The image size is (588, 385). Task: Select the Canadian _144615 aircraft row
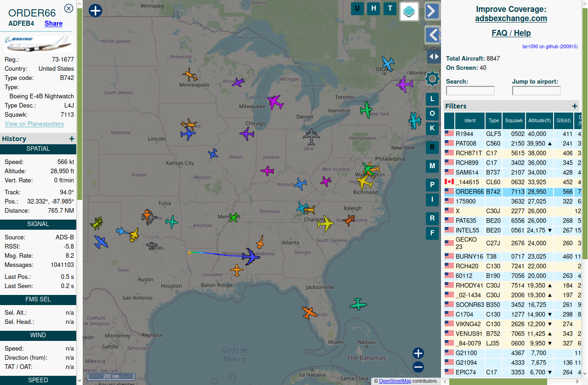pos(513,182)
